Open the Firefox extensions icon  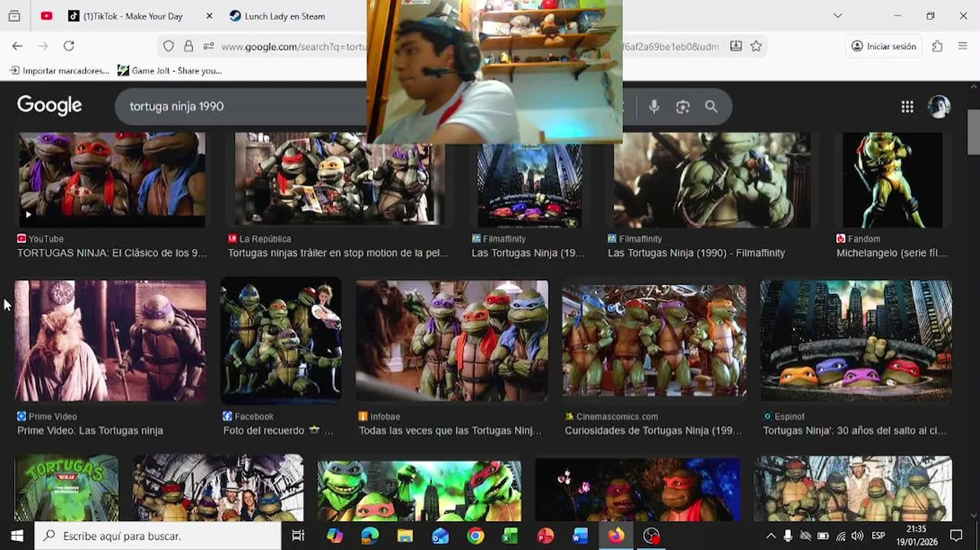937,47
